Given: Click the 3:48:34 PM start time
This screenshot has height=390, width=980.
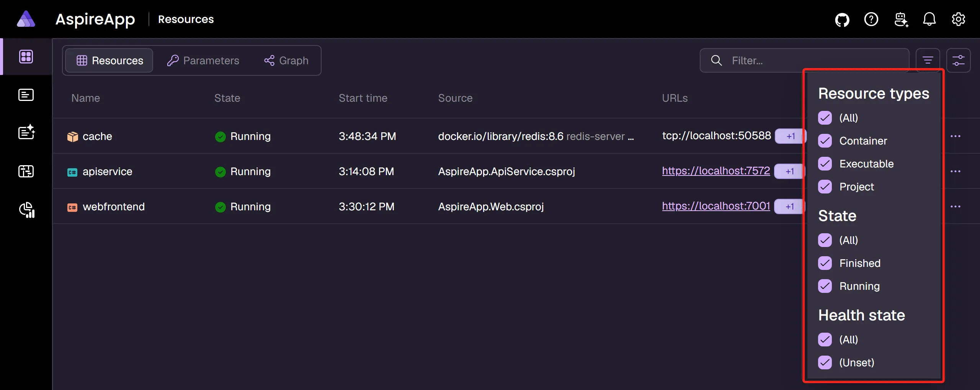Looking at the screenshot, I should coord(367,136).
